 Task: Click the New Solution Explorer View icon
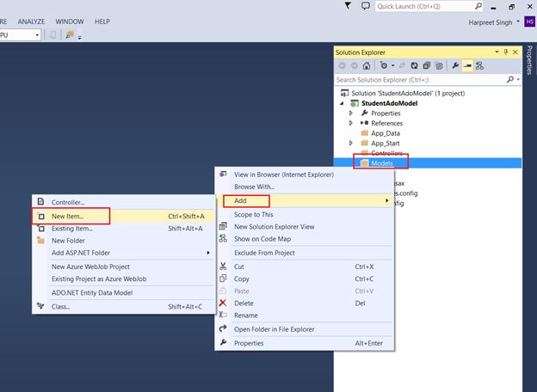click(x=223, y=226)
